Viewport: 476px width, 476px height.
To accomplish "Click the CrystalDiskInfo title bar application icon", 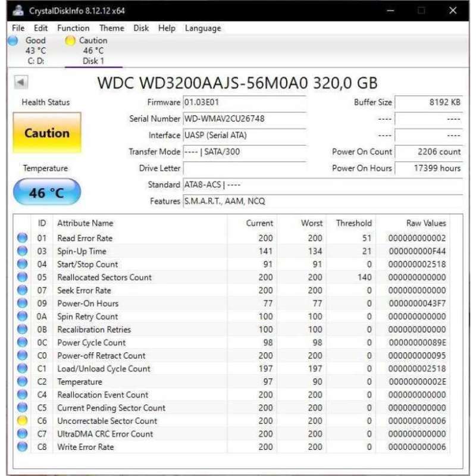I will (17, 10).
